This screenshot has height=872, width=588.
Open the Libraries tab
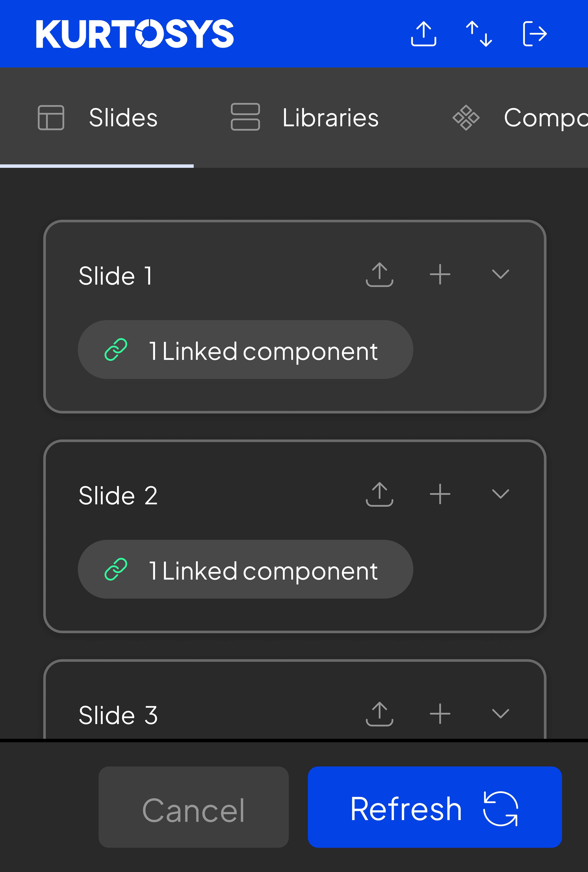tap(305, 118)
